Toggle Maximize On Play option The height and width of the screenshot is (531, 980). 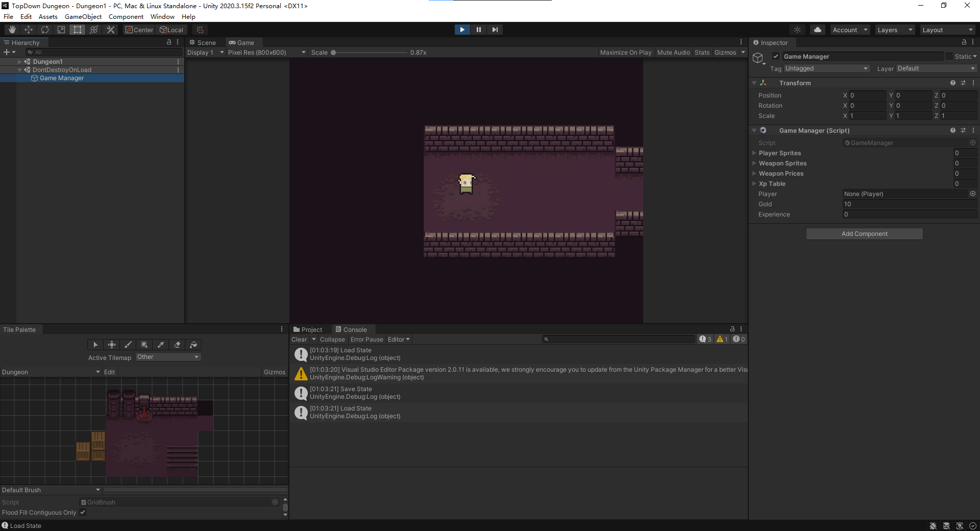pyautogui.click(x=625, y=53)
